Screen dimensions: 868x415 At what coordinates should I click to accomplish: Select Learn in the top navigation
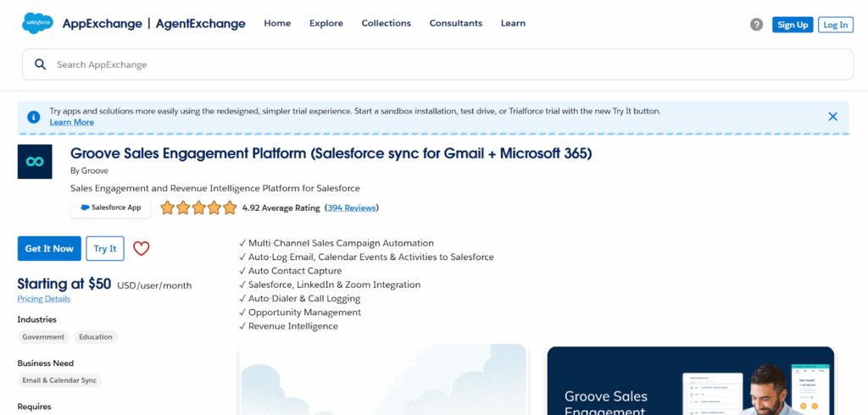tap(513, 23)
